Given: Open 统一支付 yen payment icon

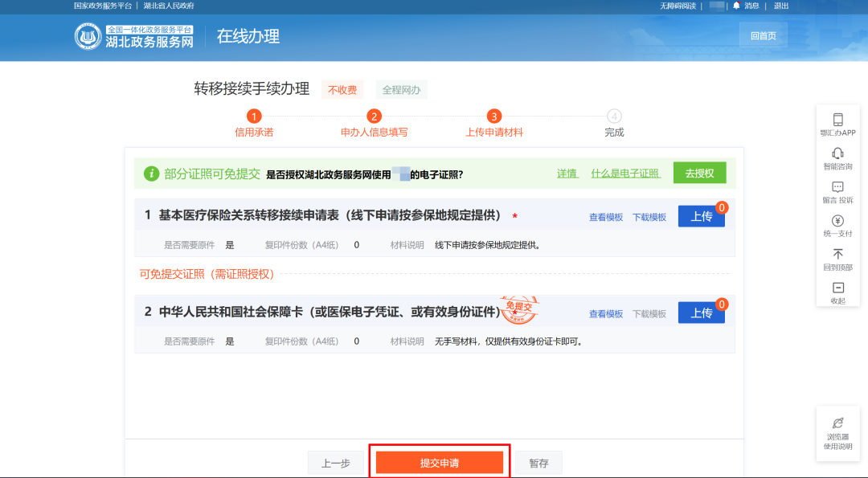Looking at the screenshot, I should click(x=837, y=221).
